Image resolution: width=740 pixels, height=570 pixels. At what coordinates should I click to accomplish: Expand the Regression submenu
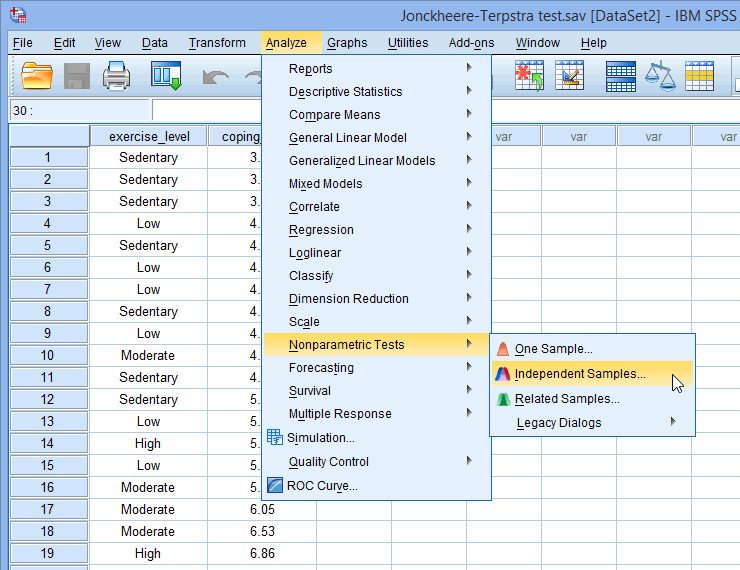click(x=377, y=230)
